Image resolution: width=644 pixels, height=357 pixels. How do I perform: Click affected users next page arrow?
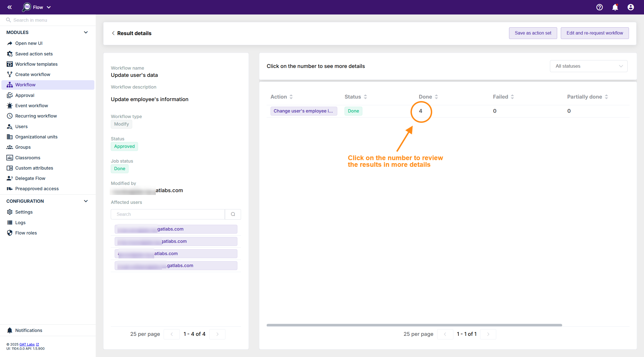(217, 334)
